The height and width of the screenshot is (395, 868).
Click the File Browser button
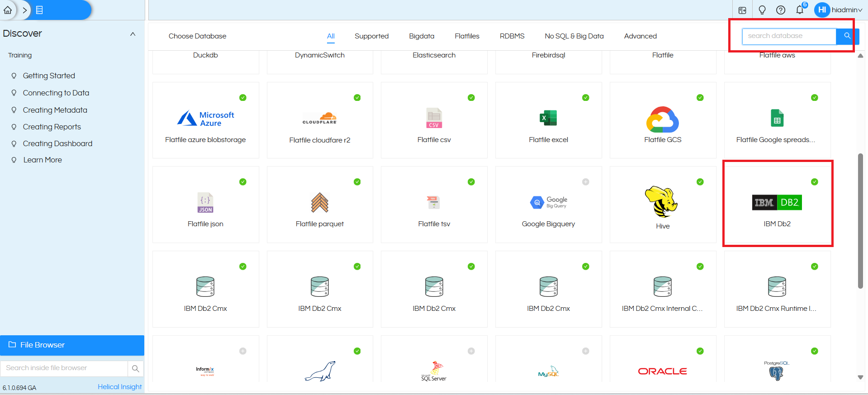(x=72, y=345)
